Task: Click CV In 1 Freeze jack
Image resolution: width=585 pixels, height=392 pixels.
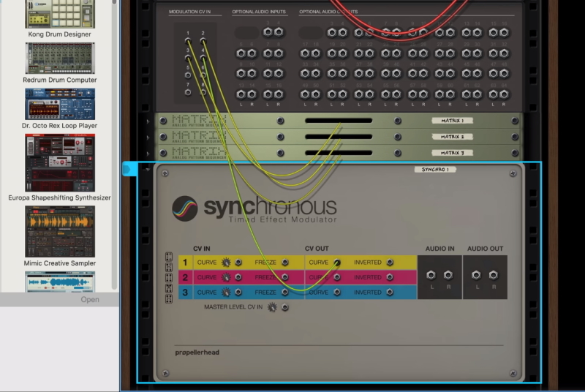Action: click(285, 263)
